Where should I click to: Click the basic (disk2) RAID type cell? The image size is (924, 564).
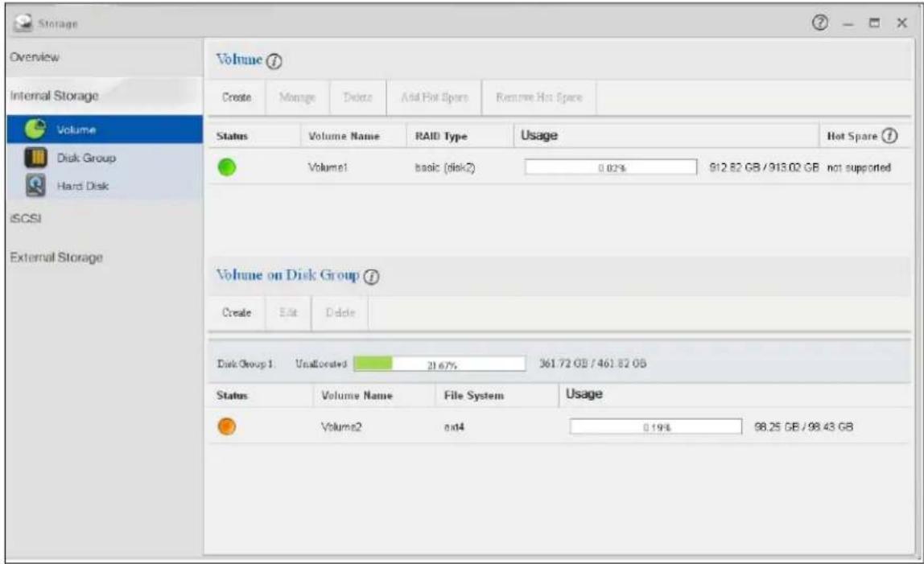pos(445,167)
